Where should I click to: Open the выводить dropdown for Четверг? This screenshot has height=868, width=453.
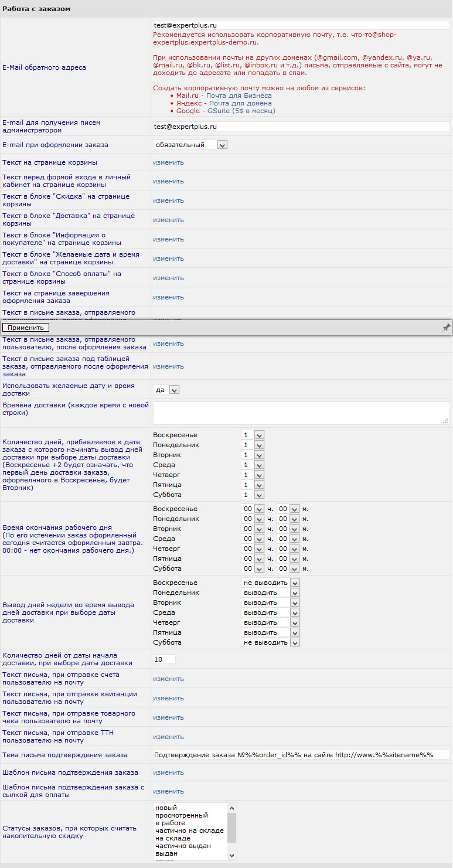pyautogui.click(x=271, y=622)
